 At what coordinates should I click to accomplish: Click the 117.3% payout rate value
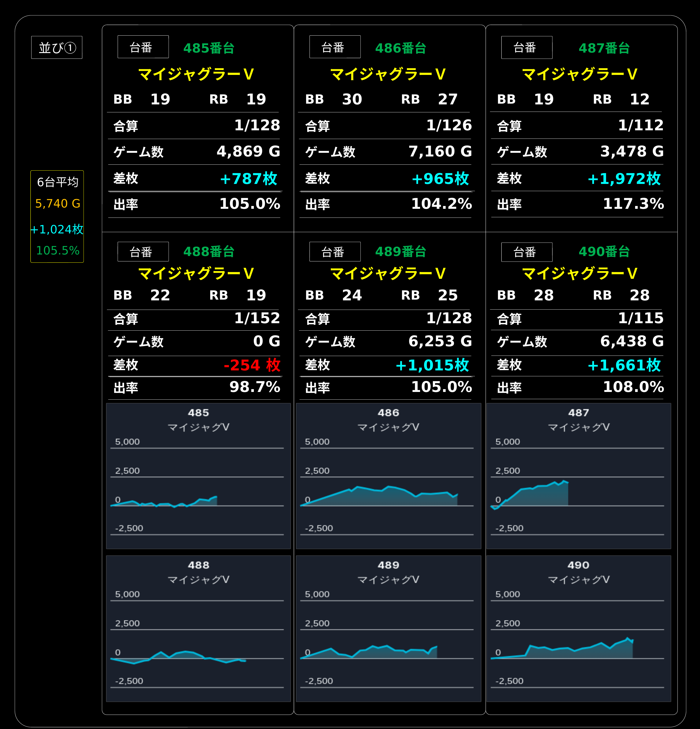click(633, 204)
